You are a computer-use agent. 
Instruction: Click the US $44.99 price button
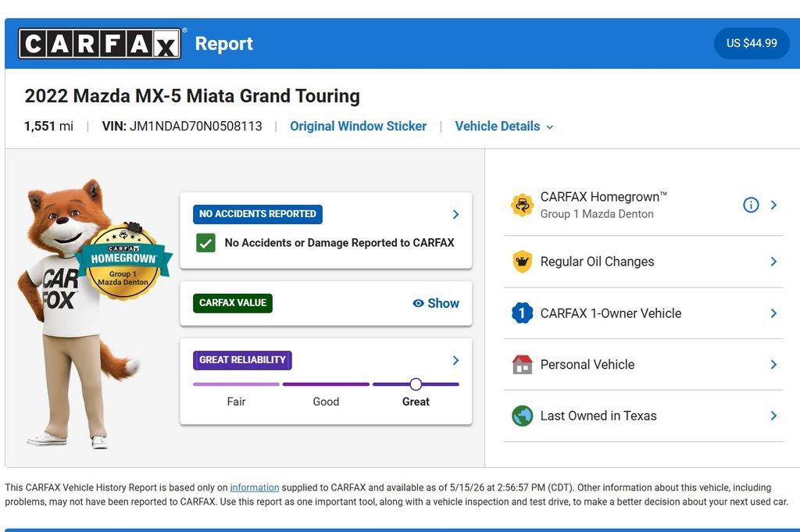pos(752,43)
